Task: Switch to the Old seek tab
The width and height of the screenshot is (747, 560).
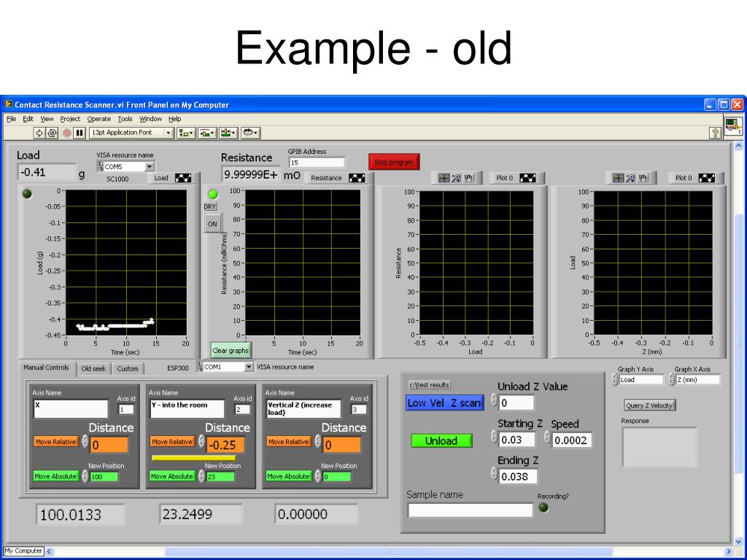Action: (93, 368)
